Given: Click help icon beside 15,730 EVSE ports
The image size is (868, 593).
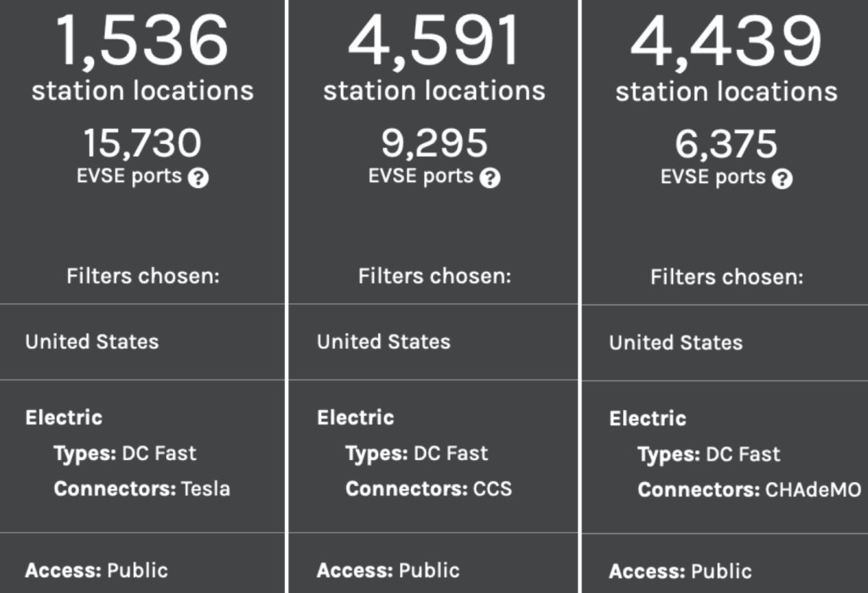Looking at the screenshot, I should pos(198,178).
